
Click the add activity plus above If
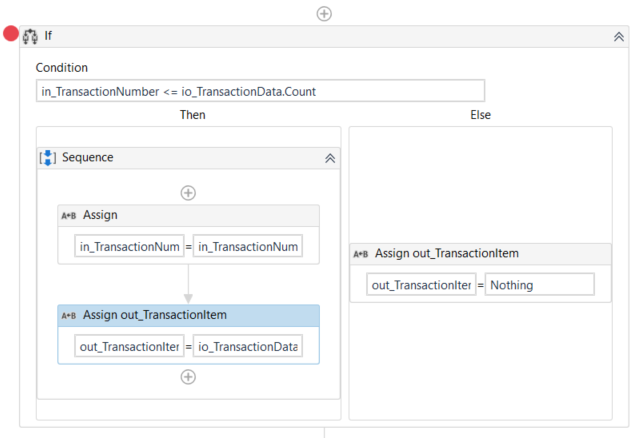click(x=324, y=13)
